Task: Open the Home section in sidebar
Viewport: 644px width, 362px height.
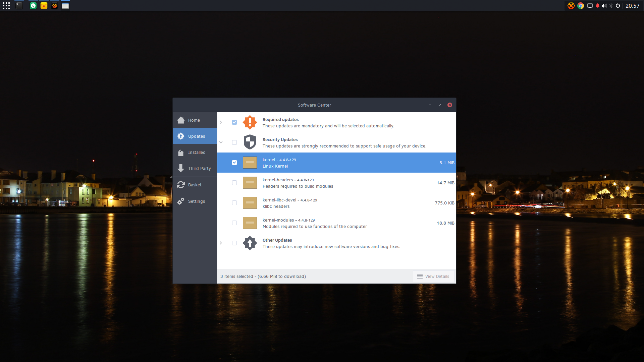Action: coord(195,120)
